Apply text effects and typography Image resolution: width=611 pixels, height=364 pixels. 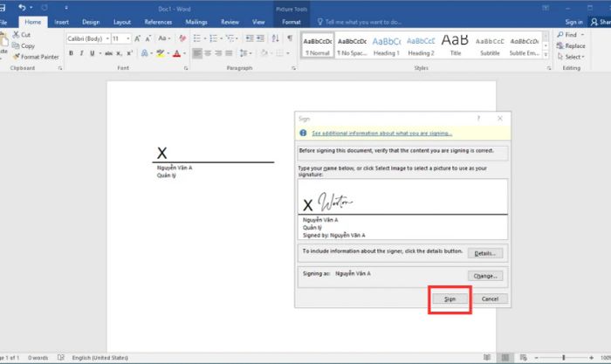145,53
